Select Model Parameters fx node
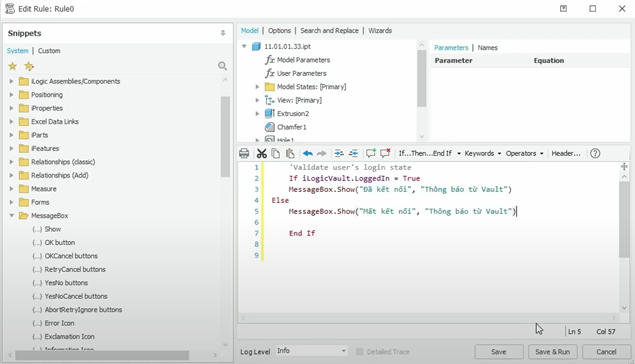This screenshot has height=364, width=635. (298, 60)
